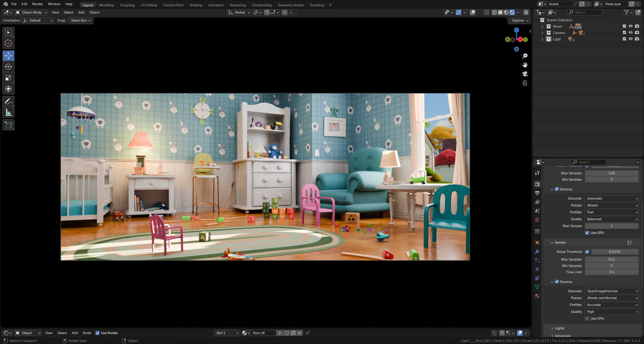644x344 pixels.
Task: Click the floor_M material name field
Action: 263,333
